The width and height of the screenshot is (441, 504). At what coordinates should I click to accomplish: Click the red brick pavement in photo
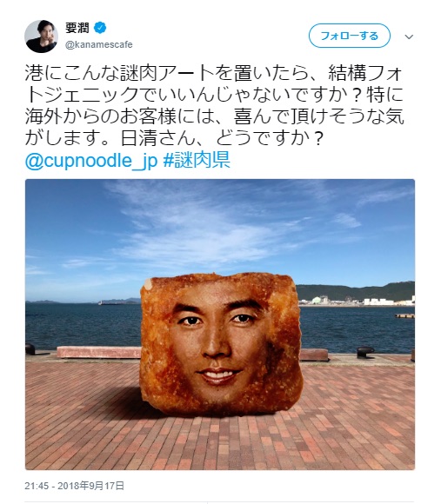[x=220, y=441]
